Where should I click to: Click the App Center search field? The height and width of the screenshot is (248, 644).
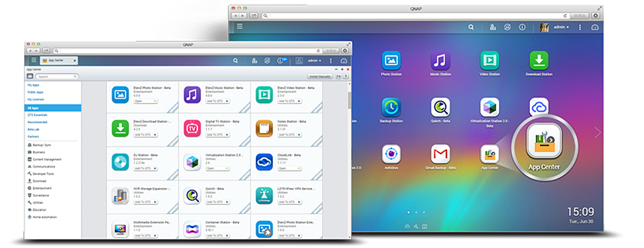click(57, 77)
